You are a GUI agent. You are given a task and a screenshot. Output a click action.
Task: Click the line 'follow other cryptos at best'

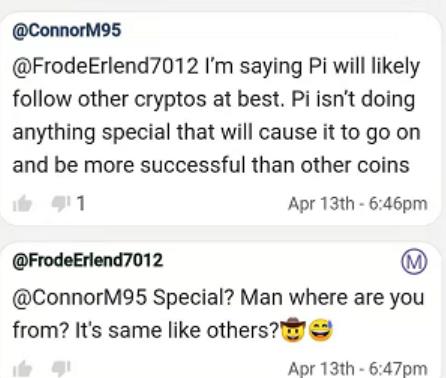tap(149, 99)
